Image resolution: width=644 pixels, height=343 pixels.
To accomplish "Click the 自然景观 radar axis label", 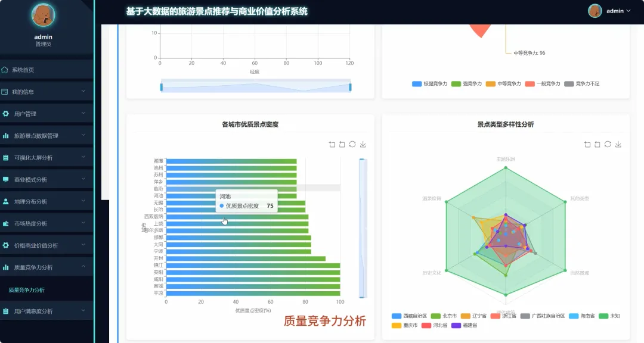I will pos(580,273).
